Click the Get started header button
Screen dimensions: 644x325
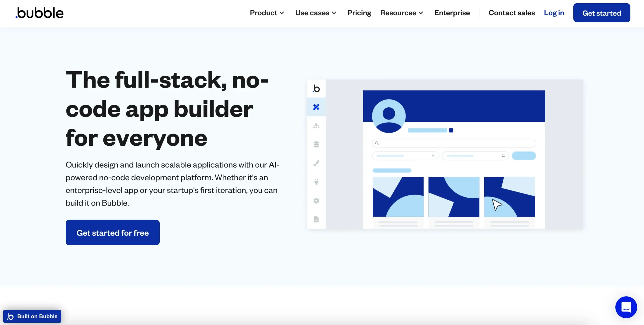(x=602, y=13)
